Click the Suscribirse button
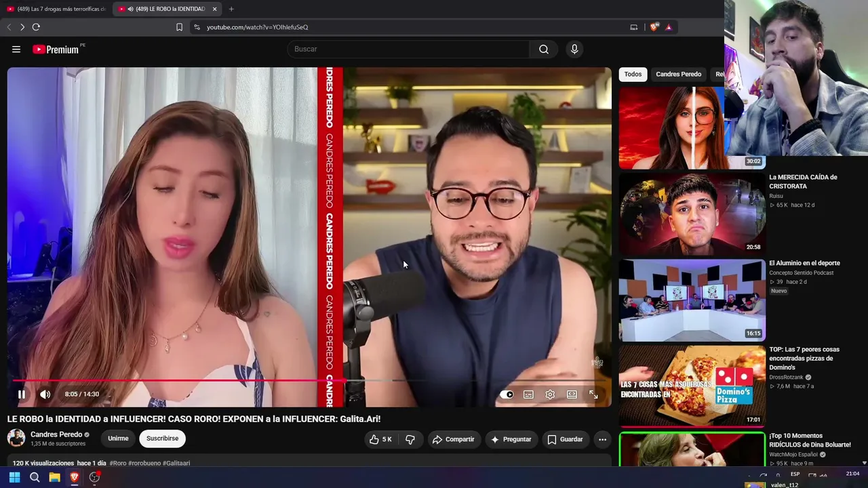868x488 pixels. (162, 439)
